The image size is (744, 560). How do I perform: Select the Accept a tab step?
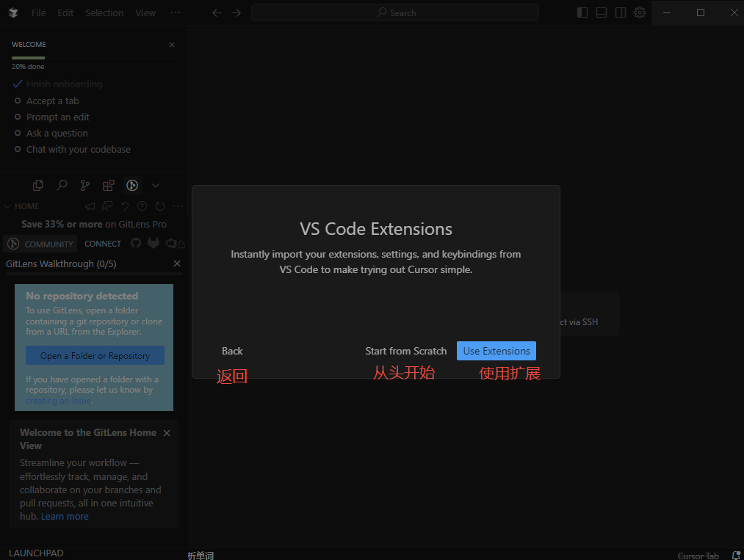coord(53,101)
